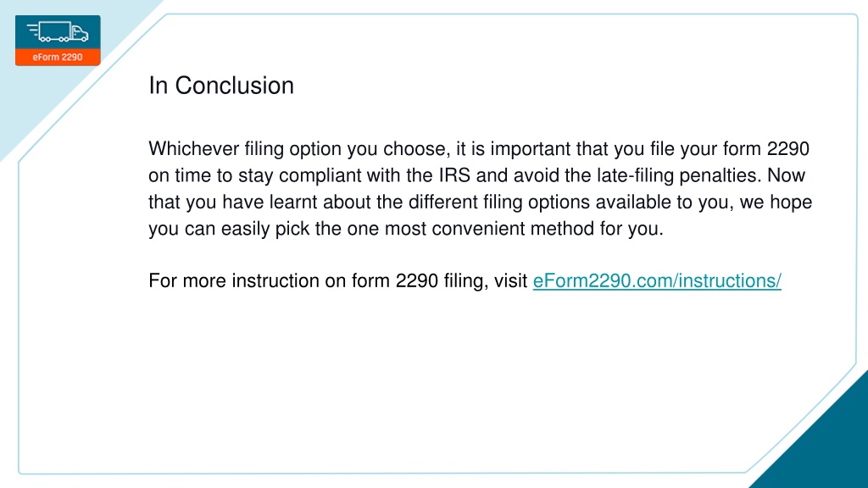Click the word IRS in the paragraph
868x488 pixels.
[454, 175]
